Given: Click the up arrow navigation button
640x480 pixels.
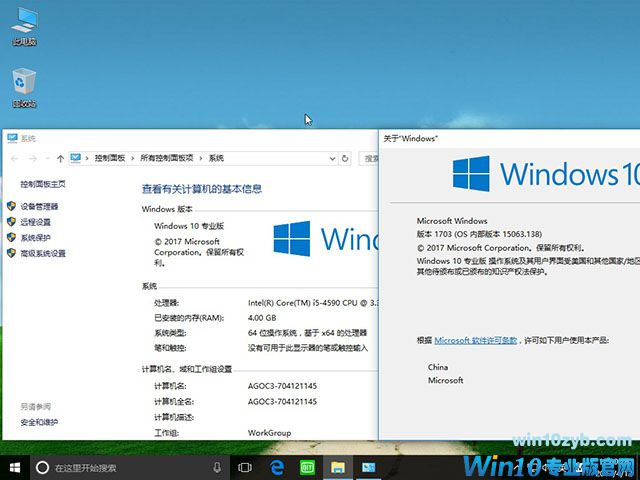Looking at the screenshot, I should click(61, 158).
